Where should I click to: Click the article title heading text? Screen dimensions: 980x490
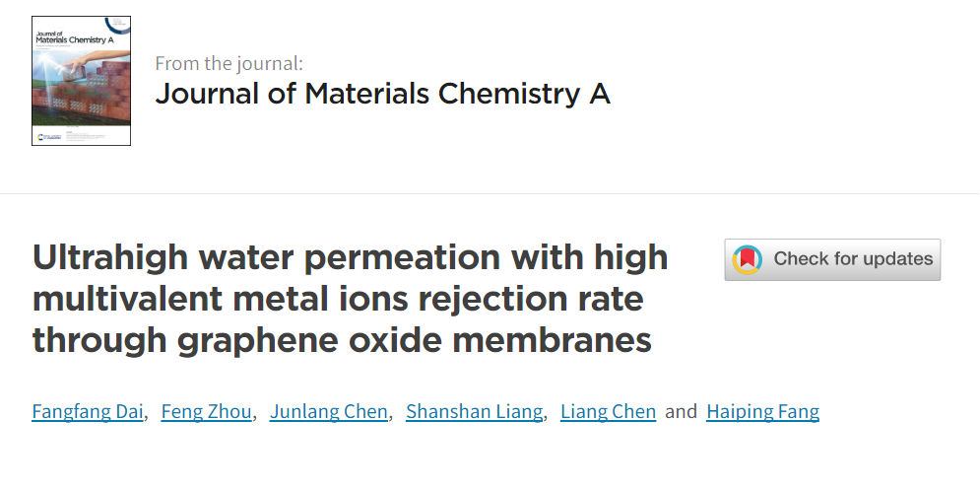(x=351, y=299)
